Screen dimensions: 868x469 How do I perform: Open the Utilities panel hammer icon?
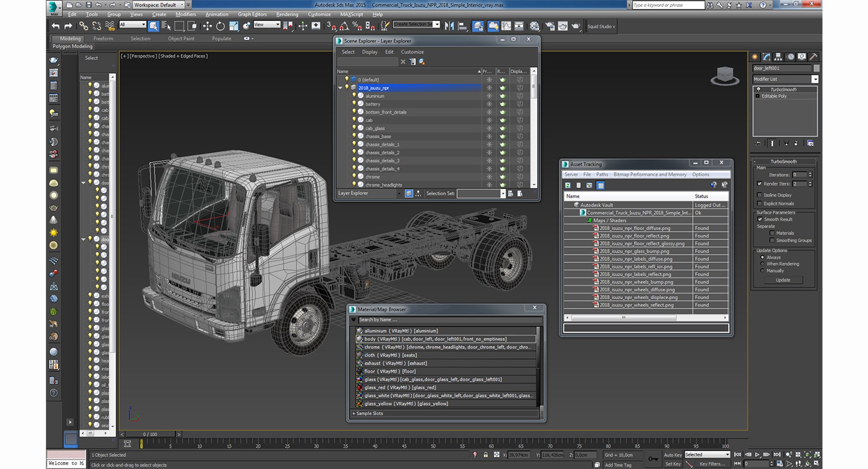813,57
